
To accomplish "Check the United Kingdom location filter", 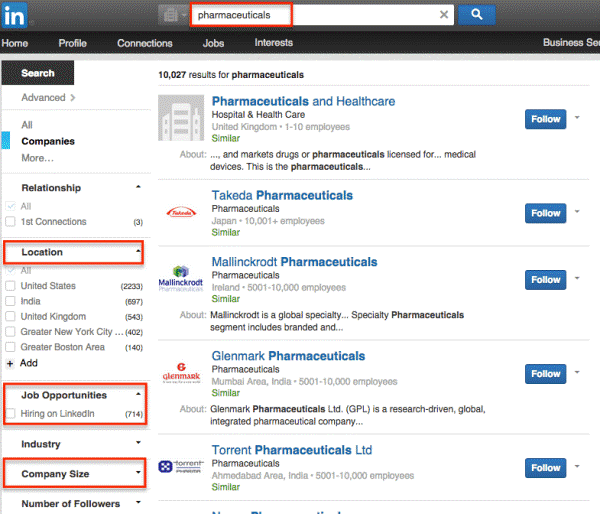I will click(x=10, y=317).
